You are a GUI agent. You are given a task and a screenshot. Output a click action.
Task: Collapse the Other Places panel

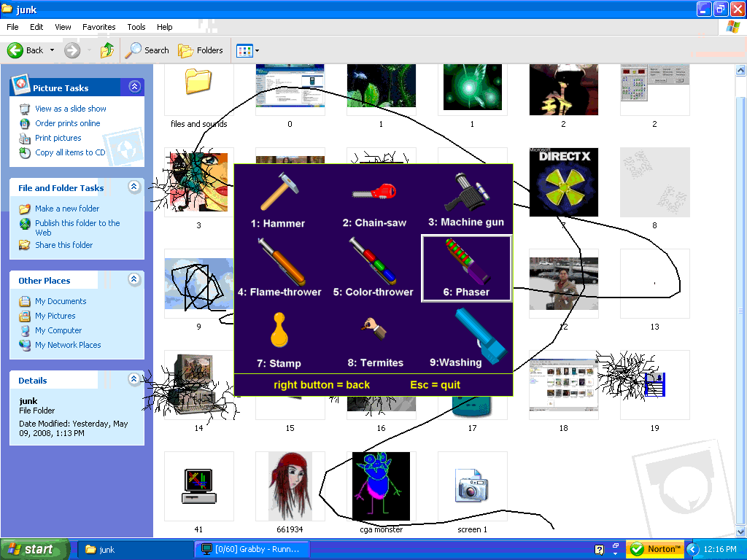134,279
